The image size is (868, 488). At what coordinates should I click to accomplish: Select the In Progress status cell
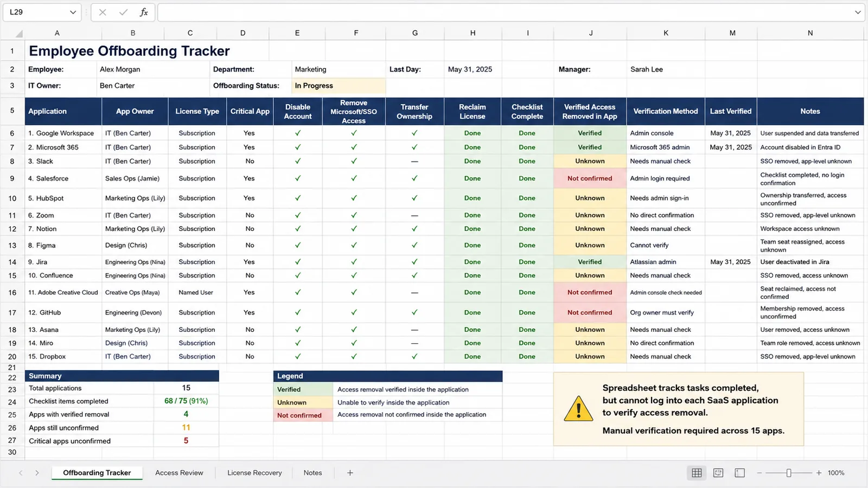coord(339,86)
